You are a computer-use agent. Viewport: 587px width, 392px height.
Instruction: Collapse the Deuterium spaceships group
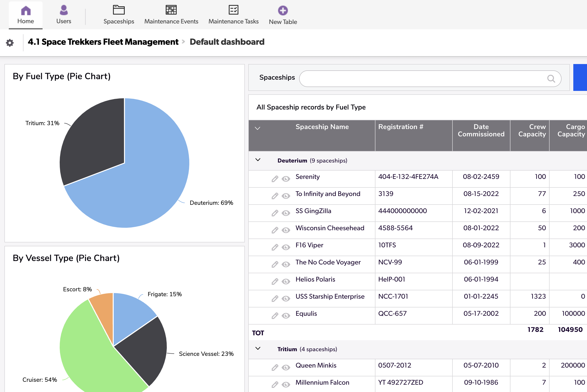[258, 160]
